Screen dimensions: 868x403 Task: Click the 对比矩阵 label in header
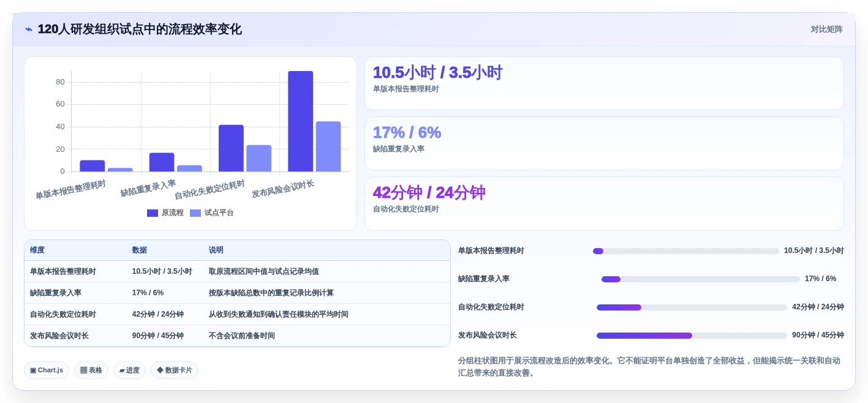pyautogui.click(x=826, y=29)
